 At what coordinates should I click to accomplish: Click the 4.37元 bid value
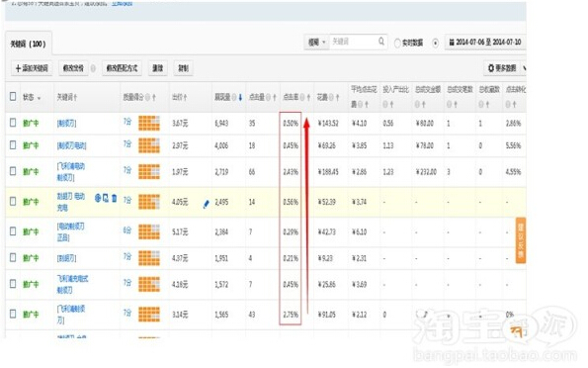[180, 258]
